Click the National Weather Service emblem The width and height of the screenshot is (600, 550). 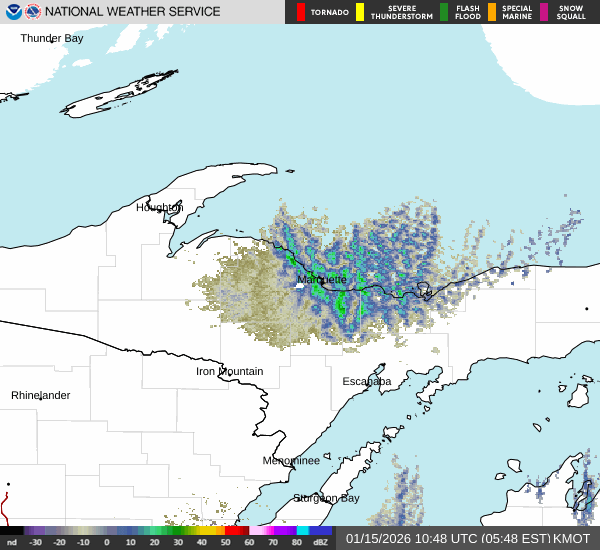click(x=33, y=12)
